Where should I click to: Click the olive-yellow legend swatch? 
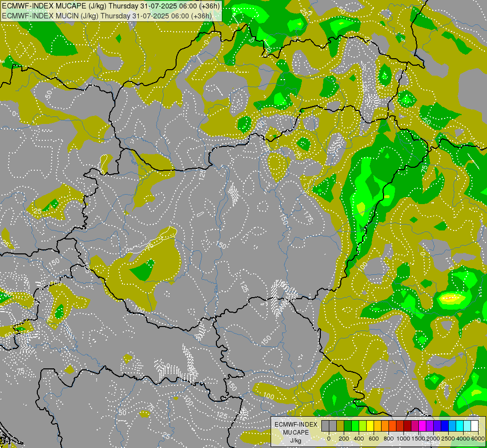point(340,426)
